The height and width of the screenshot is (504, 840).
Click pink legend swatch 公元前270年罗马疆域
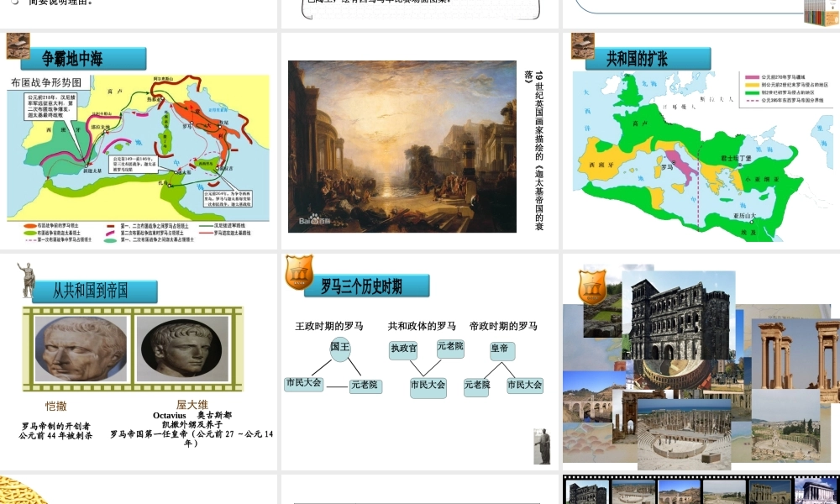pyautogui.click(x=752, y=77)
